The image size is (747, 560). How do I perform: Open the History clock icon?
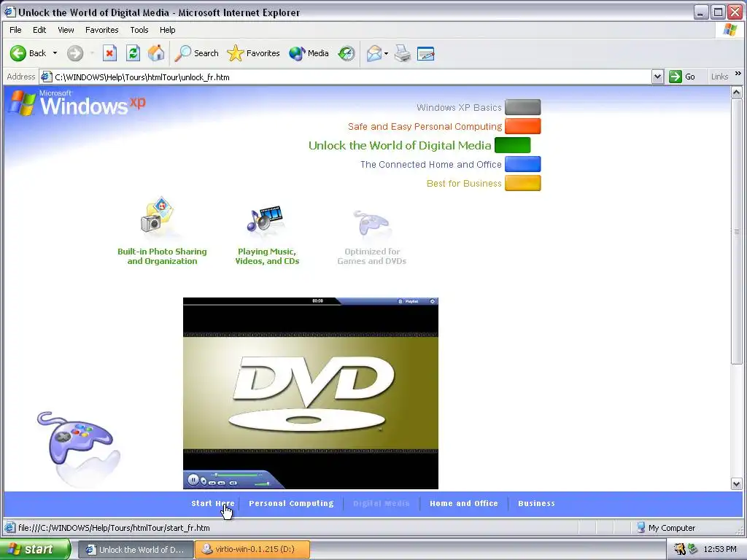click(347, 53)
